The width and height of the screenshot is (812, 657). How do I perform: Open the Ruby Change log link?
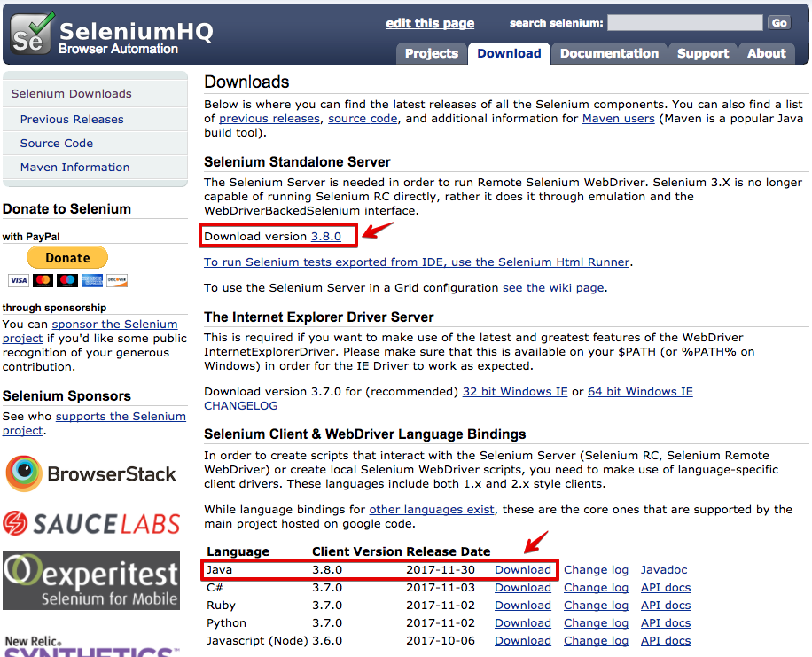tap(596, 606)
